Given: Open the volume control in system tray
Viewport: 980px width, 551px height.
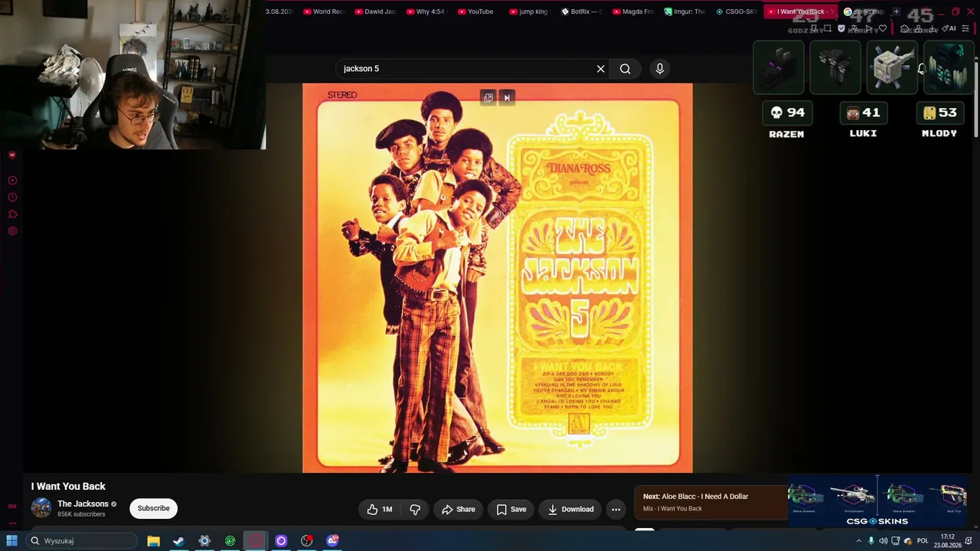Looking at the screenshot, I should coord(884,541).
